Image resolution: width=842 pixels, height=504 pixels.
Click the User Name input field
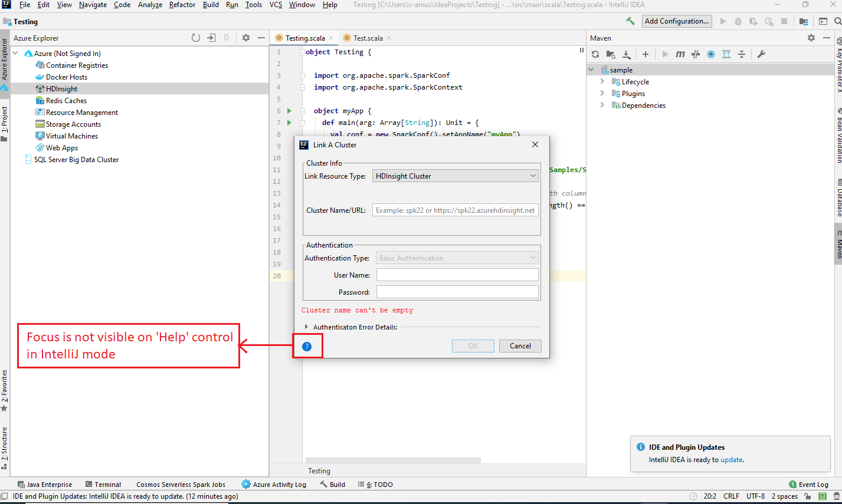coord(457,274)
